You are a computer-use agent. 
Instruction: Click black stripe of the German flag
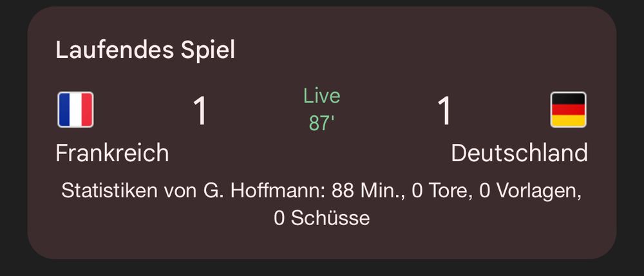pos(569,98)
